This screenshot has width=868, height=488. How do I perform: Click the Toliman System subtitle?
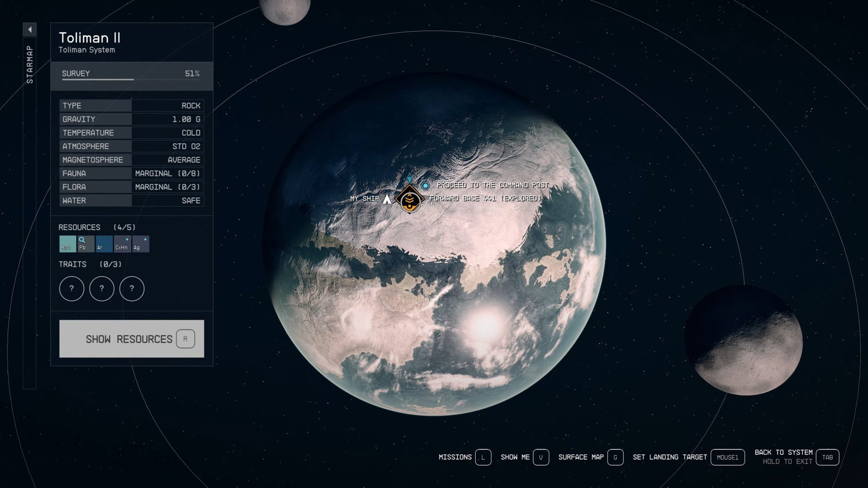point(87,50)
